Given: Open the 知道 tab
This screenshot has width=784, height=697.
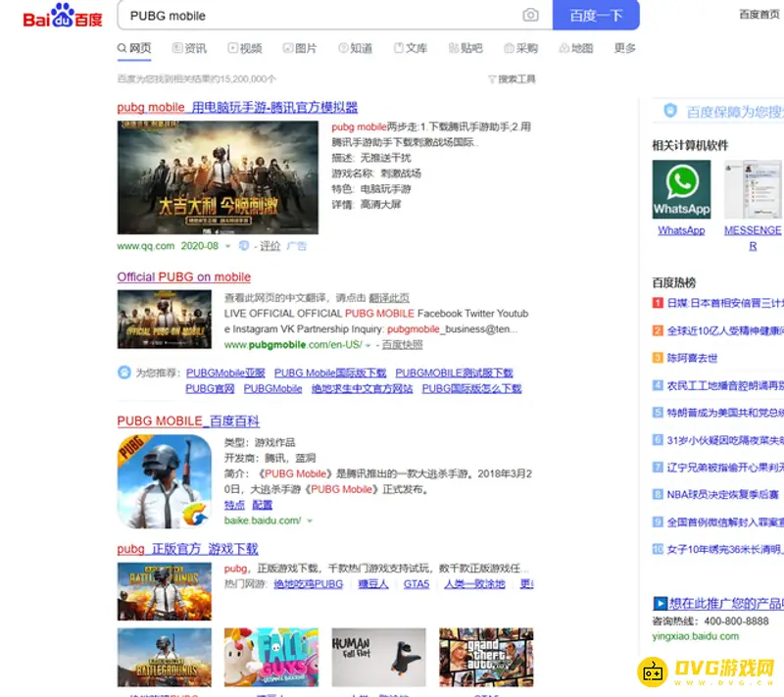Looking at the screenshot, I should [x=356, y=48].
